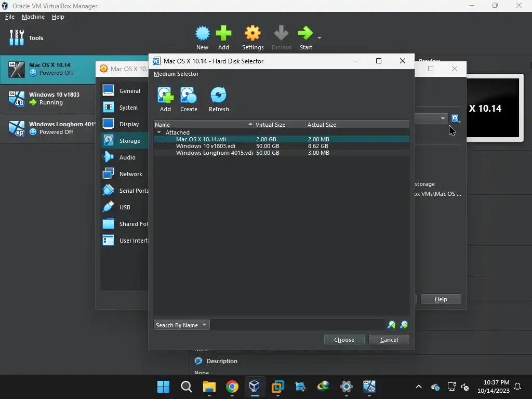Open taskbar Search icon
This screenshot has width=532, height=399.
point(186,387)
